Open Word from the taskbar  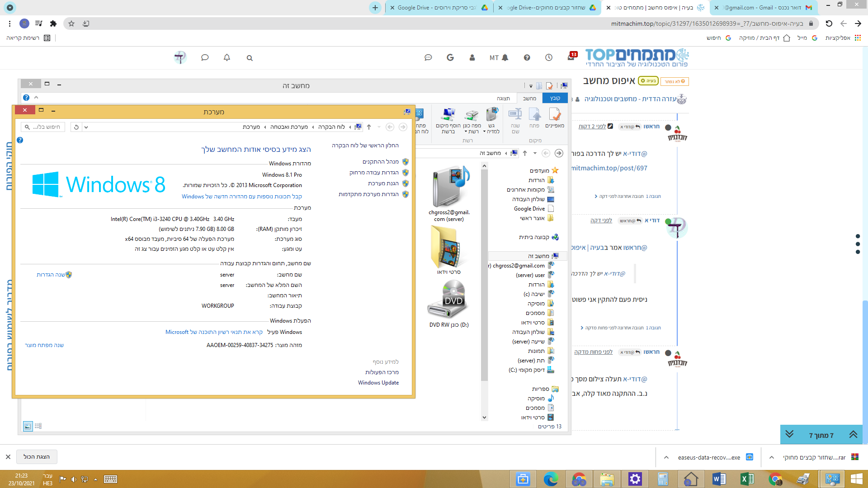[x=719, y=479]
